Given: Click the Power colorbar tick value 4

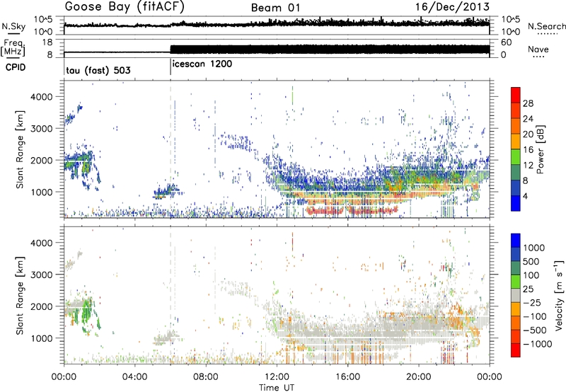Looking at the screenshot, I should click(526, 197).
